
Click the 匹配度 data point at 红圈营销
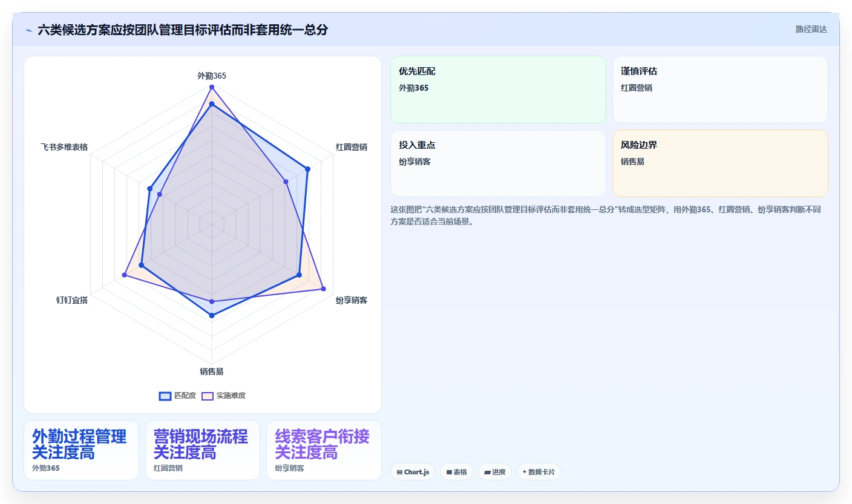click(307, 169)
